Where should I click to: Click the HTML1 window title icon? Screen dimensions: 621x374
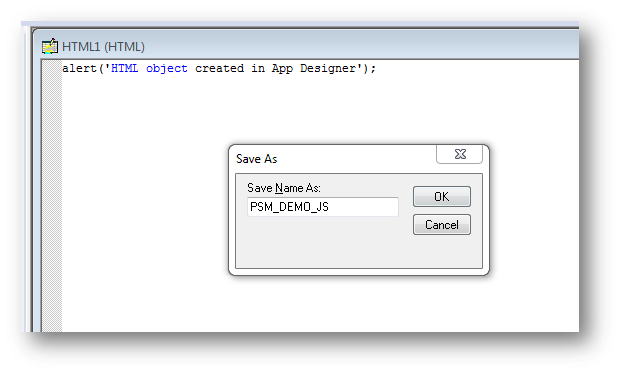point(50,46)
